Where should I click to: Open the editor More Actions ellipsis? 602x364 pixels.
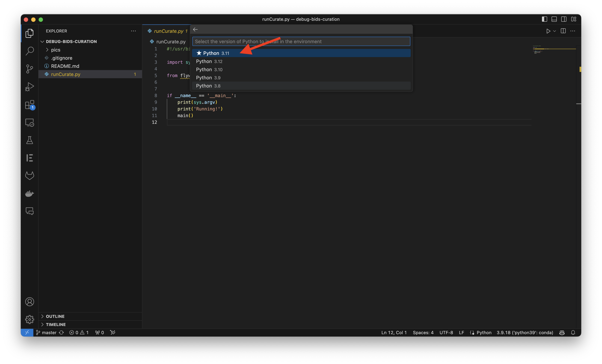pos(573,31)
